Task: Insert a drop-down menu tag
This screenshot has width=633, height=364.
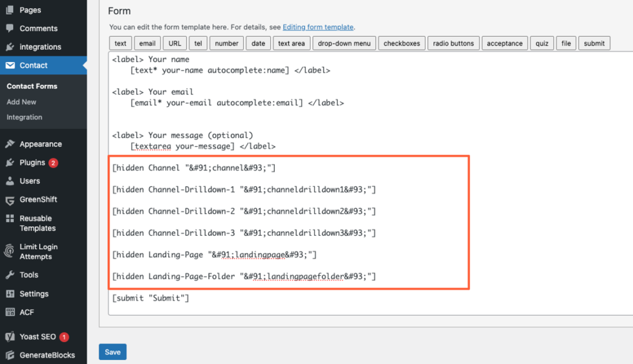Action: click(x=344, y=43)
